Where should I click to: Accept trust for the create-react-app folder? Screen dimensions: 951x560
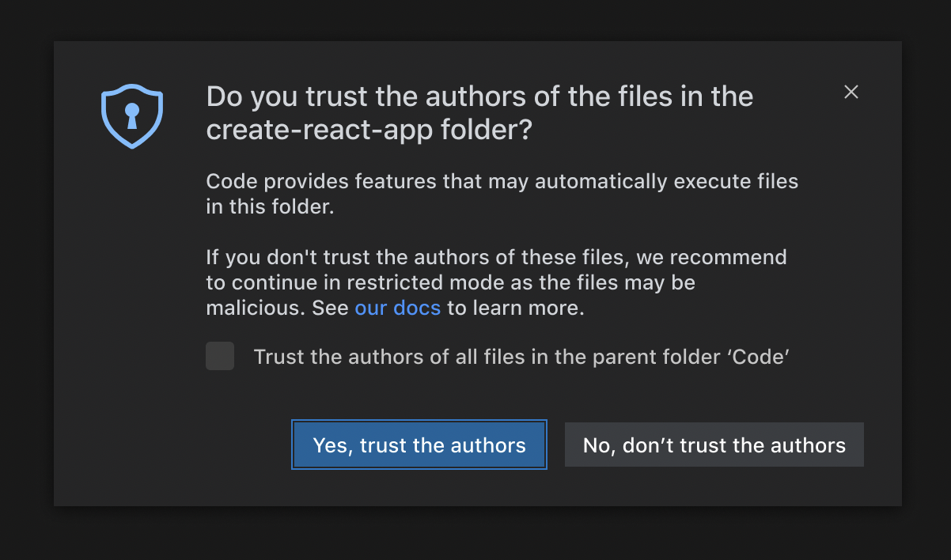pos(419,445)
